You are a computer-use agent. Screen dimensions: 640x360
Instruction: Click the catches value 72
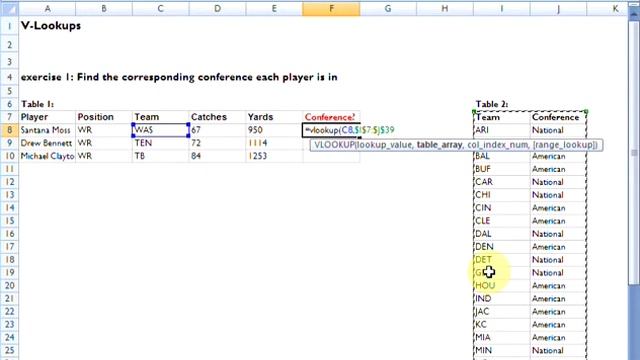click(x=217, y=143)
